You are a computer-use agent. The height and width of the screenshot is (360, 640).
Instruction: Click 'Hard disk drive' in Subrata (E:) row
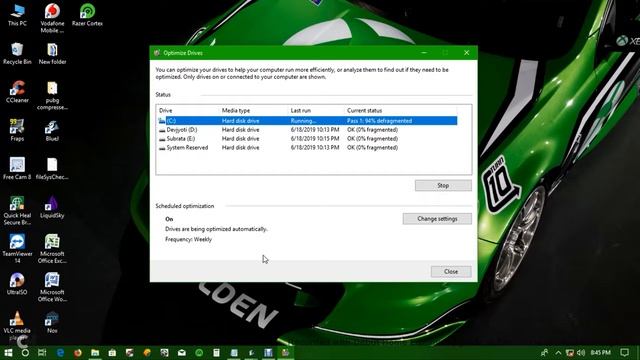240,139
